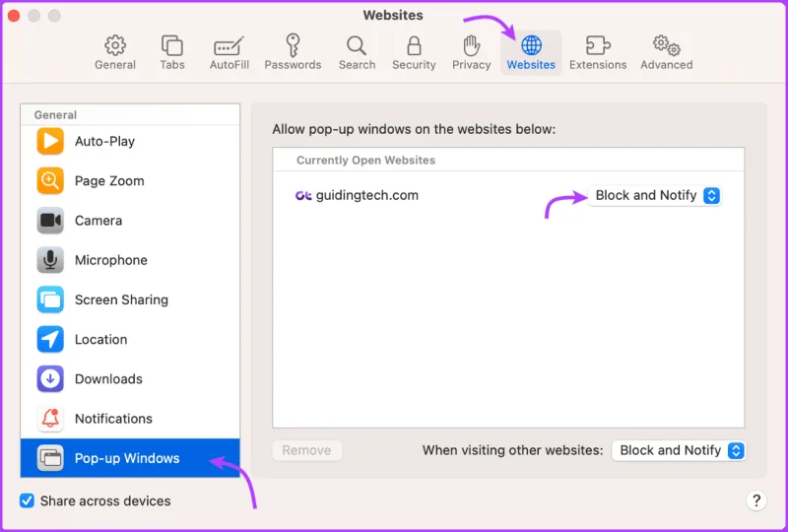Open the other websites Block and Notify dropdown
Viewport: 788px width, 532px height.
679,450
